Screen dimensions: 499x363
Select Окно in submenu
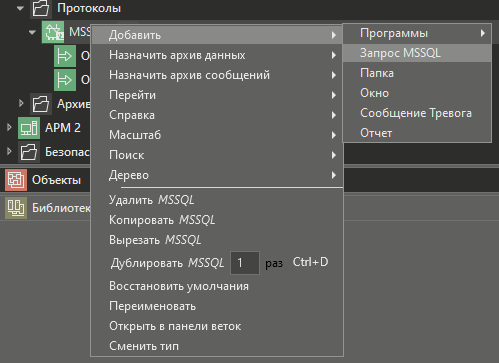(417, 93)
